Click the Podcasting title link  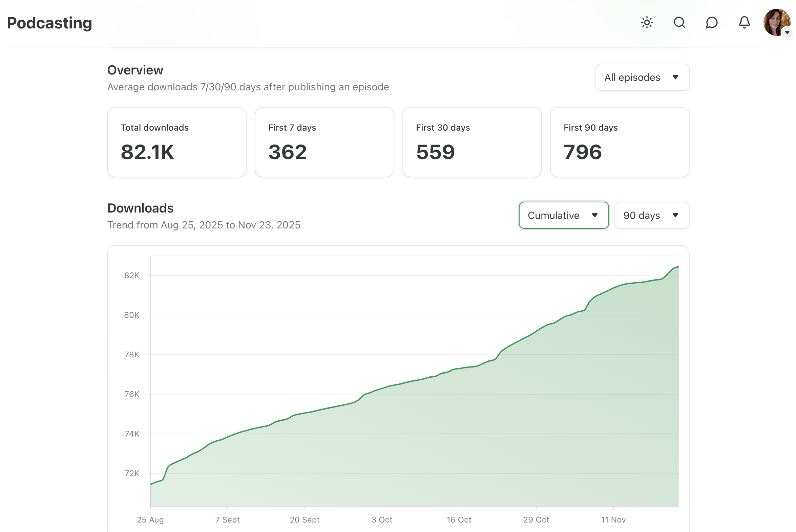pyautogui.click(x=49, y=23)
